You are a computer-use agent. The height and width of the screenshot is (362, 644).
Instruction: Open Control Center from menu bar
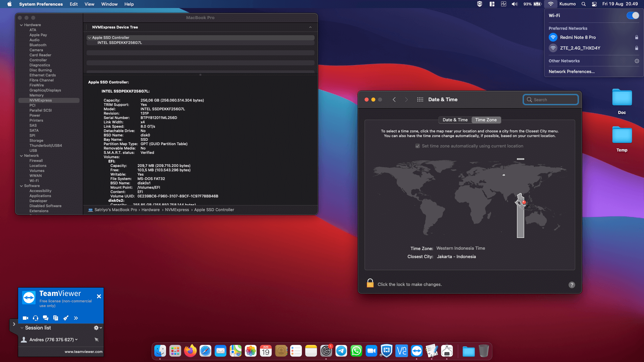[594, 4]
